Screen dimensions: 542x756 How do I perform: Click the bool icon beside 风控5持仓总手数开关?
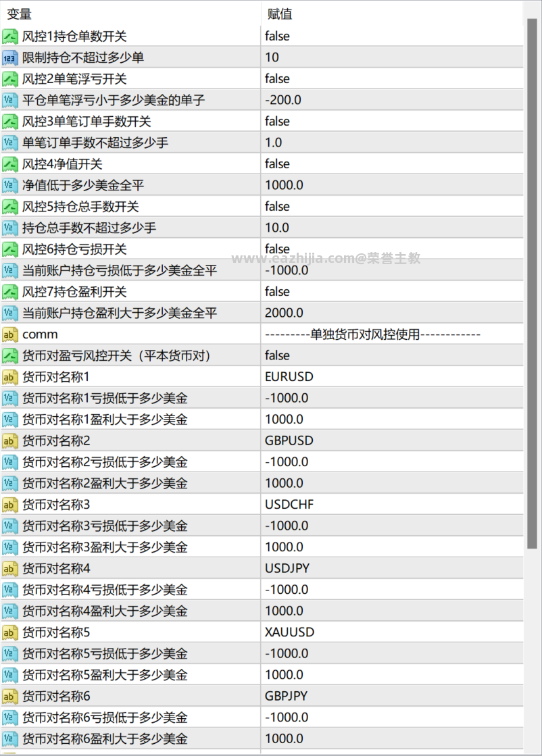tap(9, 207)
